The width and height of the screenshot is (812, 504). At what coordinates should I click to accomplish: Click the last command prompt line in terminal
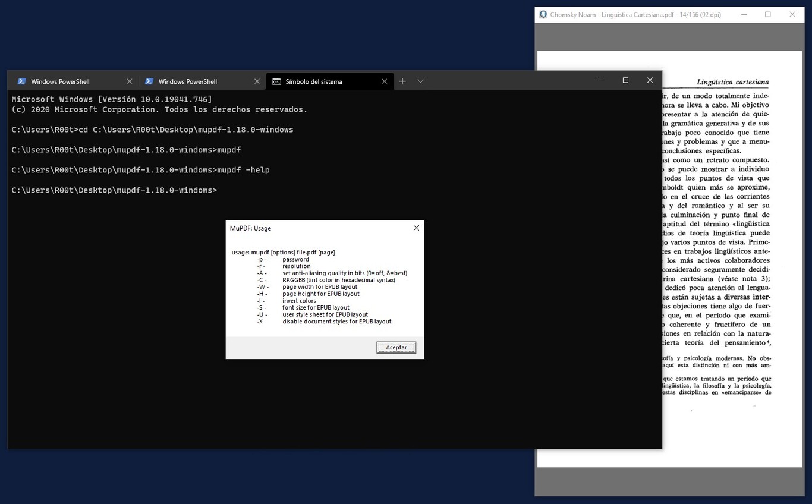click(114, 190)
